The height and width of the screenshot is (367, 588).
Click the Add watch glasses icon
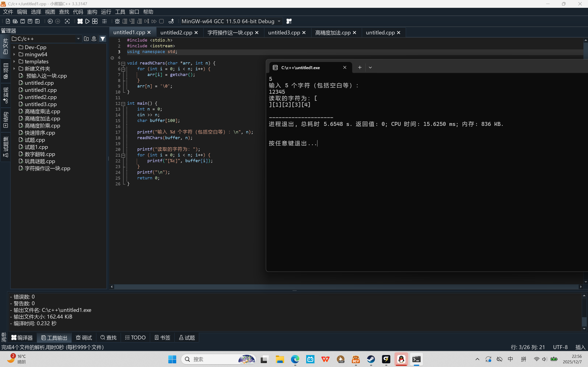pos(171,21)
